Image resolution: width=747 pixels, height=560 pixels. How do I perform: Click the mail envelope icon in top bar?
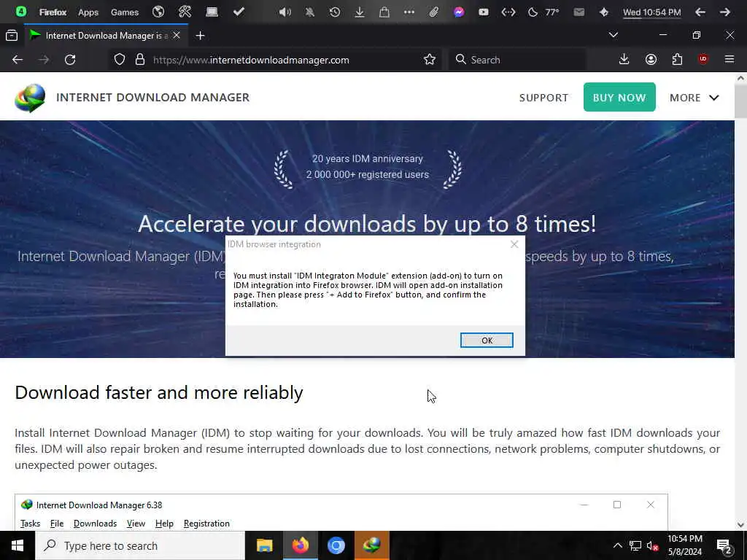[x=578, y=12]
